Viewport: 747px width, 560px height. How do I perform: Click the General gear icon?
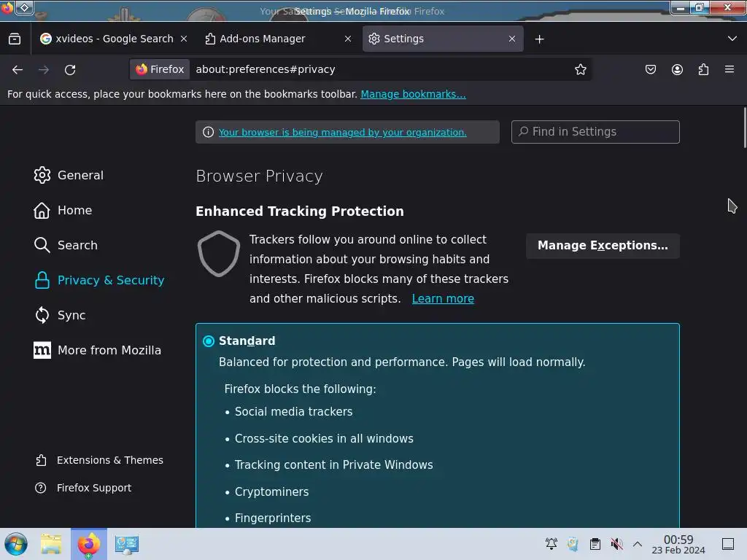point(42,175)
